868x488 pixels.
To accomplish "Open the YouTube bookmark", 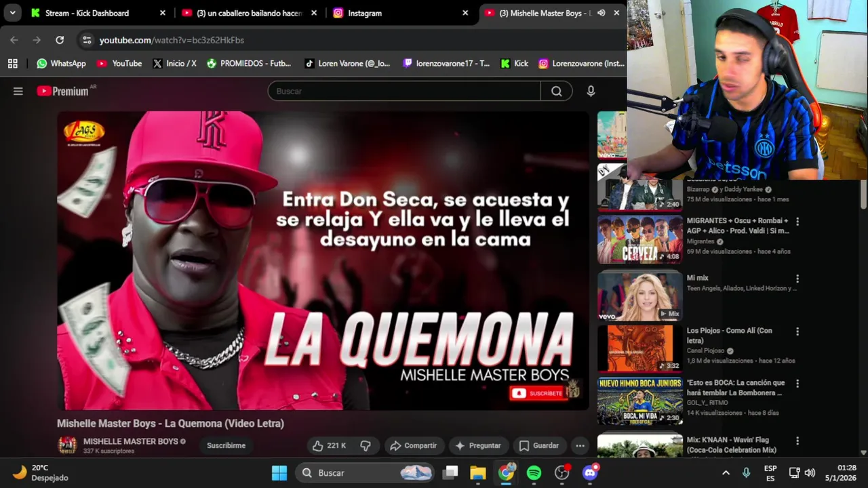I will click(x=119, y=63).
